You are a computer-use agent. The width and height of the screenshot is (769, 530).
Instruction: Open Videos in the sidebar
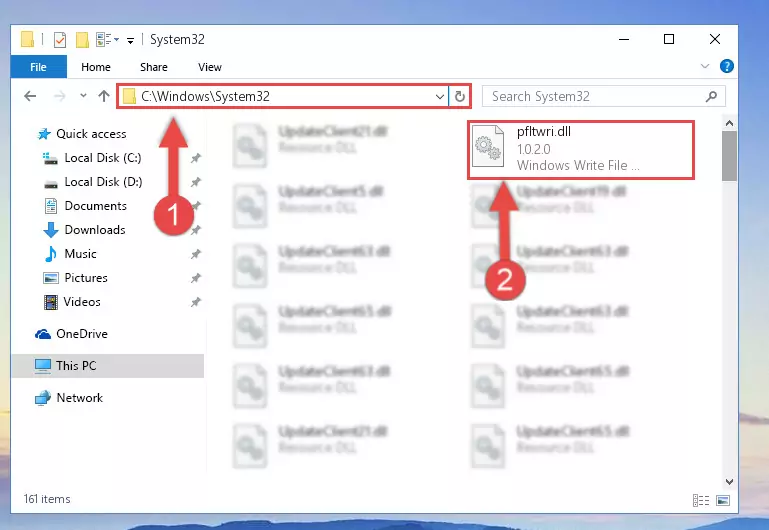82,302
